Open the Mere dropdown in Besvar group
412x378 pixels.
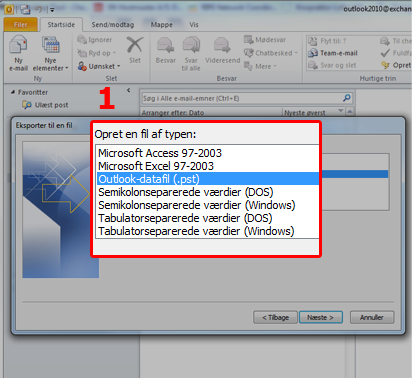260,66
